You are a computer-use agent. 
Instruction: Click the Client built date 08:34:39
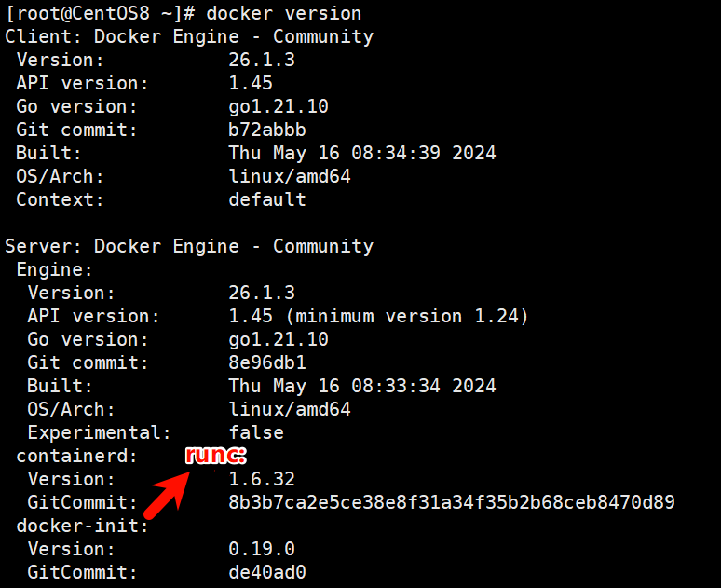tap(396, 153)
